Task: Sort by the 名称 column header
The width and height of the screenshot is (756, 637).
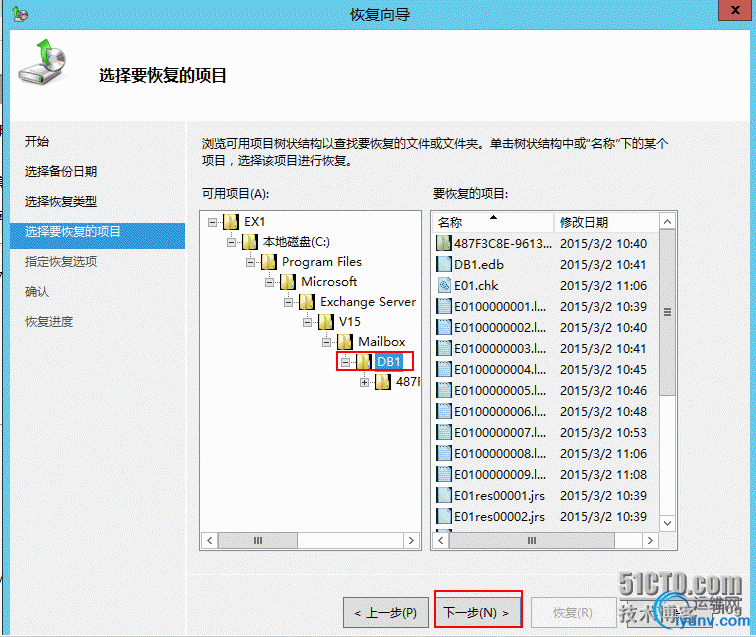Action: pos(493,222)
